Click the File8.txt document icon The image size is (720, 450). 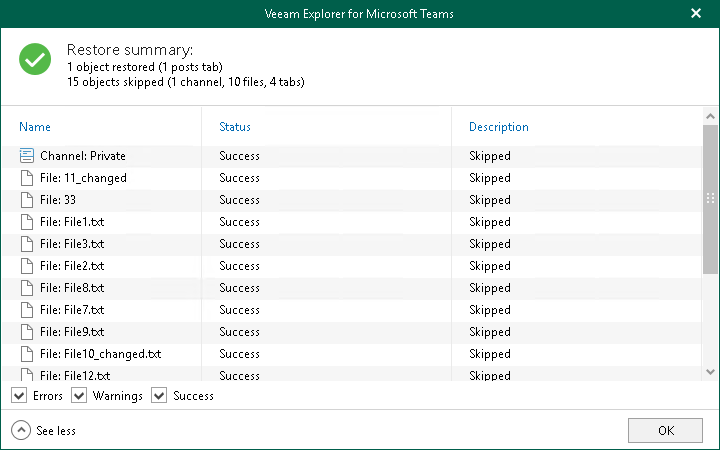coord(26,288)
